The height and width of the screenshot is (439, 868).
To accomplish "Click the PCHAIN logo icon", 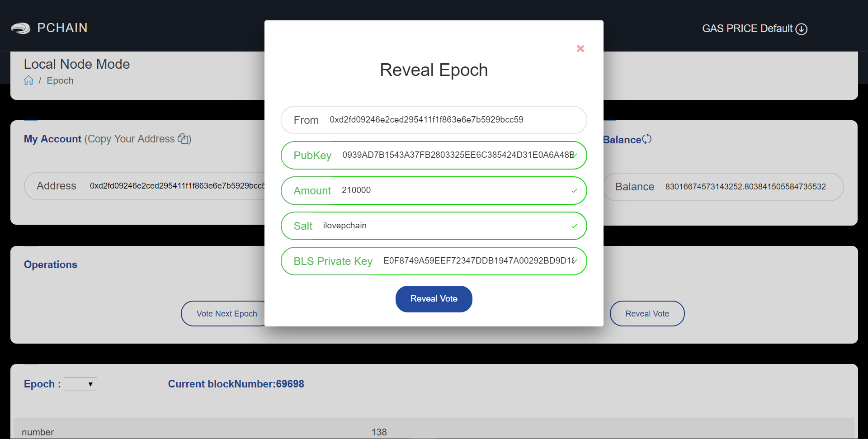I will click(20, 28).
